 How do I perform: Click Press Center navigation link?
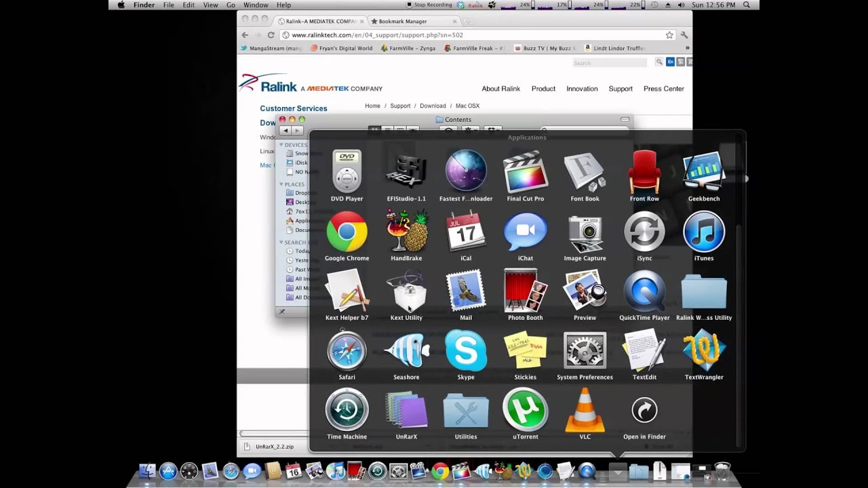tap(664, 89)
